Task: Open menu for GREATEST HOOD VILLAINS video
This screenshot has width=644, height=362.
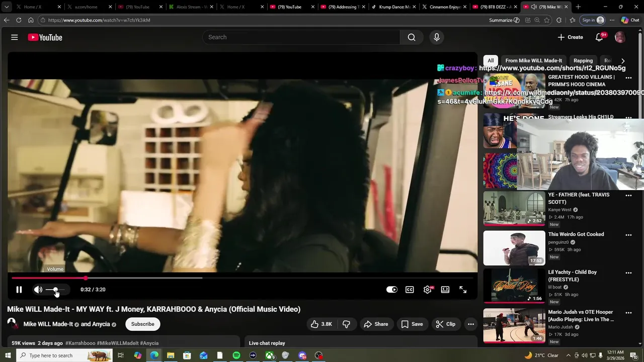Action: 628,78
